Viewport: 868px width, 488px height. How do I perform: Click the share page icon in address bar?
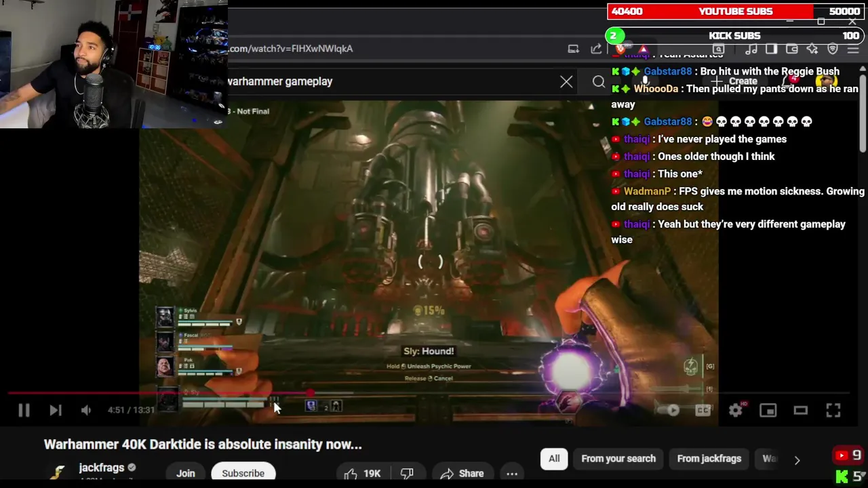(x=596, y=49)
